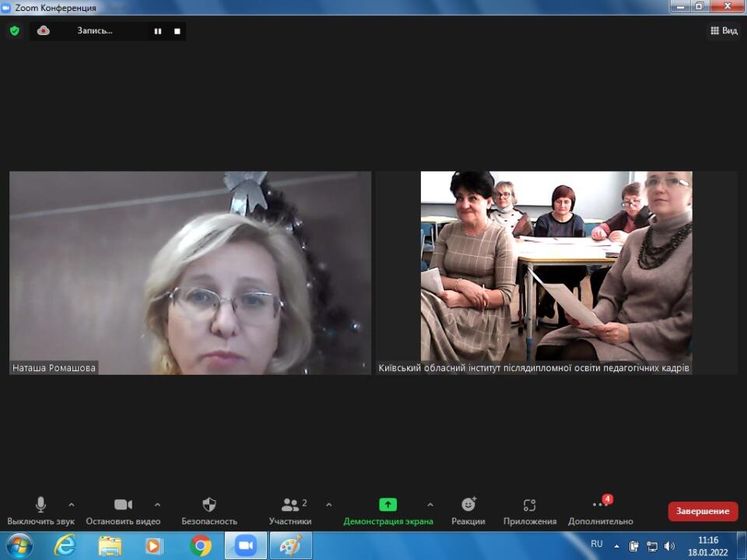Select Київський обласний інститут video tile
This screenshot has width=747, height=560.
(556, 273)
